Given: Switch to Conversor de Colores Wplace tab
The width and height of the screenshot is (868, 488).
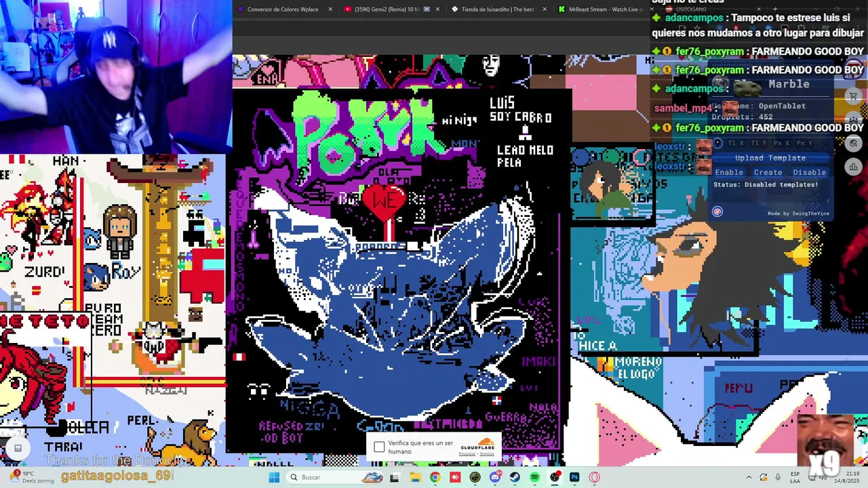Looking at the screenshot, I should tap(283, 9).
